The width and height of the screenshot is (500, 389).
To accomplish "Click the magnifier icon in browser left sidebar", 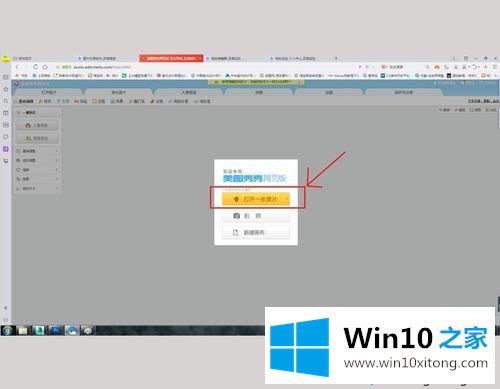I will coord(6,101).
